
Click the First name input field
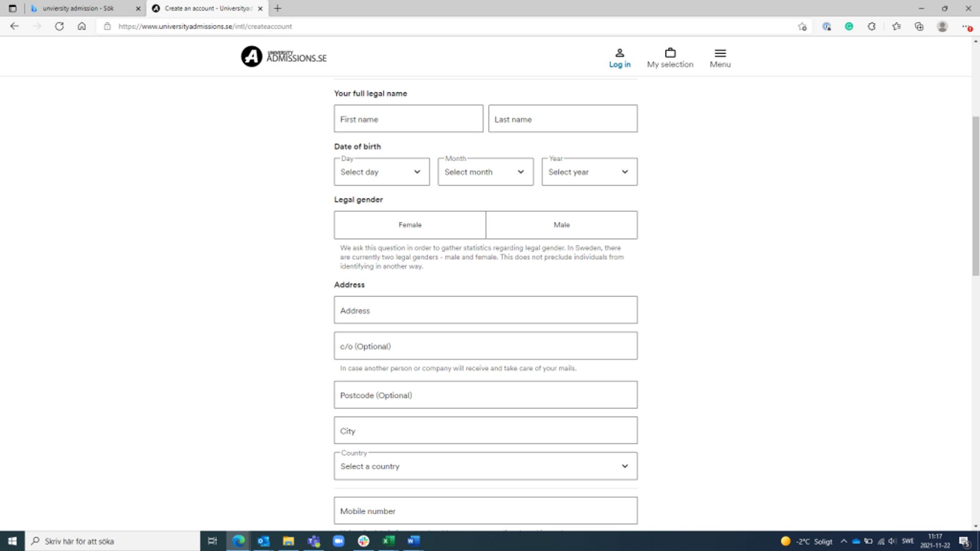[x=408, y=118]
